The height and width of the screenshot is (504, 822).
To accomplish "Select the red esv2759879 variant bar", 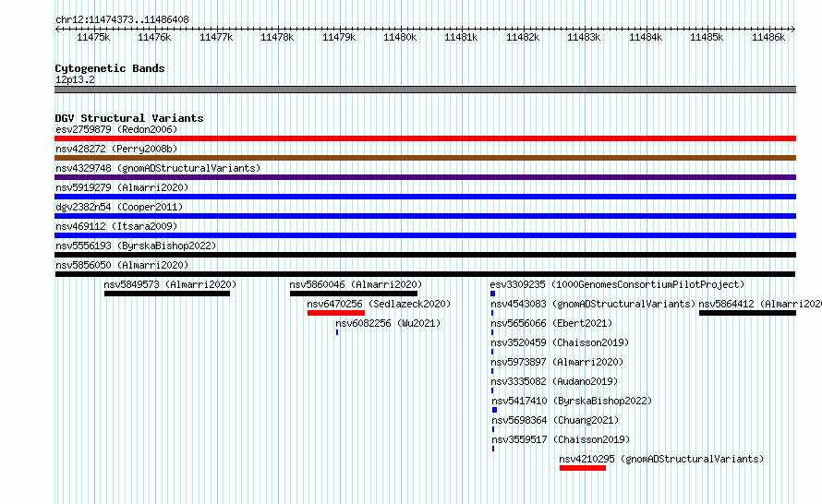I will (425, 138).
